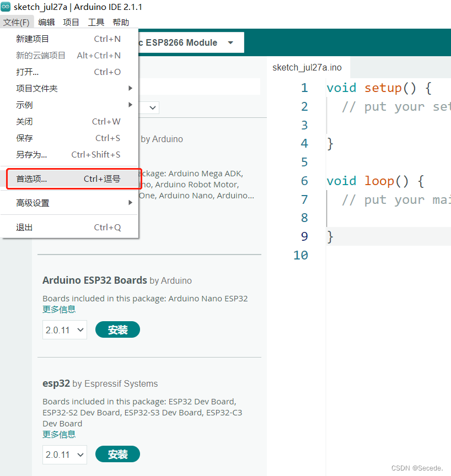The height and width of the screenshot is (476, 451).
Task: Click the closing brace on line 9
Action: tap(330, 237)
